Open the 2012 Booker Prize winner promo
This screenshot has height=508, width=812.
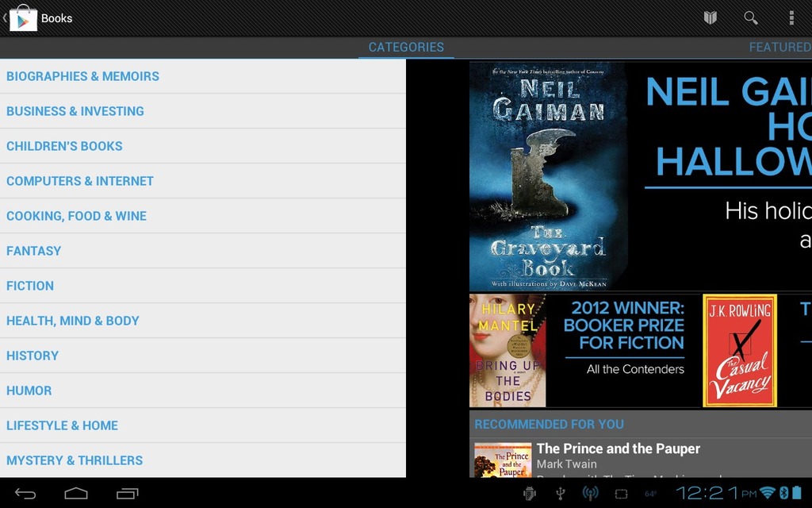(624, 325)
